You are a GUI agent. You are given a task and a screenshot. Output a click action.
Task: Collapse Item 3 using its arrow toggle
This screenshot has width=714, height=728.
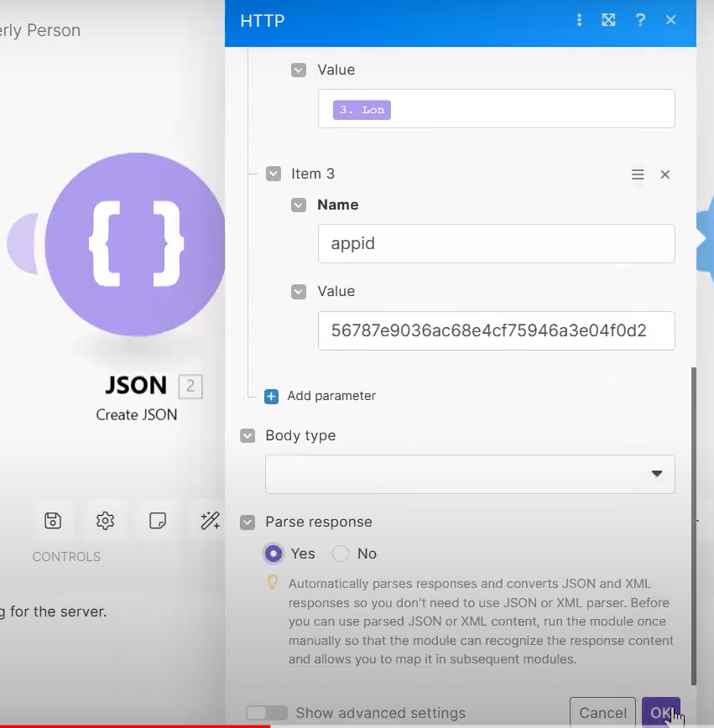(274, 174)
